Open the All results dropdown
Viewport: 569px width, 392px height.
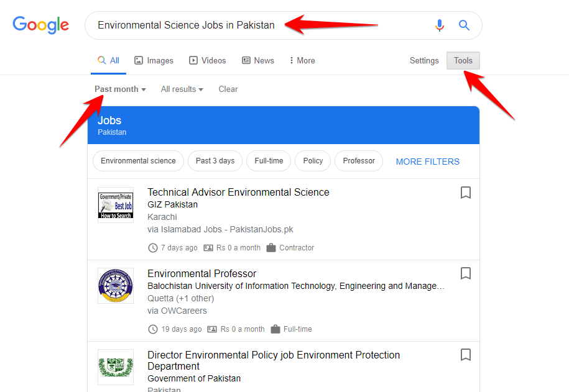[x=182, y=89]
